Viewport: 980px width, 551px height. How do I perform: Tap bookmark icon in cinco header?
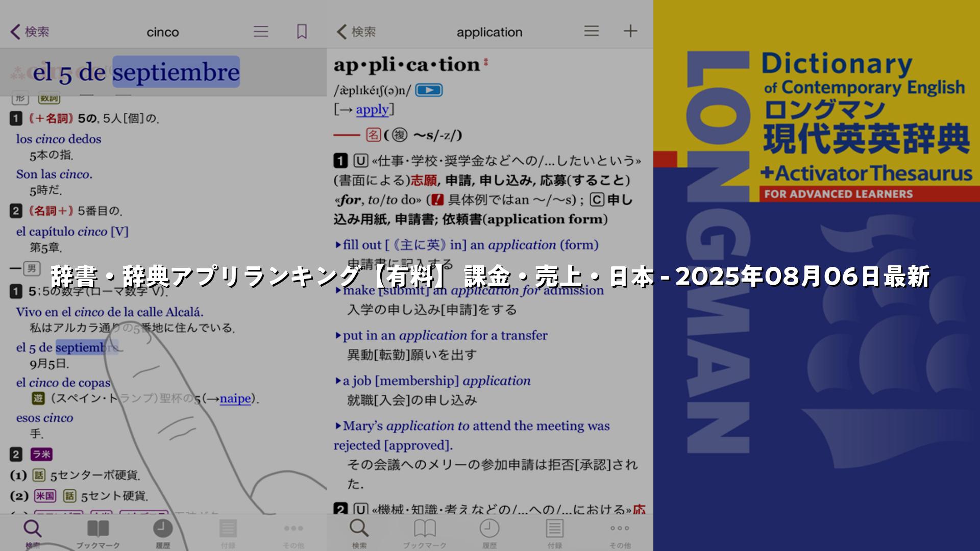302,32
